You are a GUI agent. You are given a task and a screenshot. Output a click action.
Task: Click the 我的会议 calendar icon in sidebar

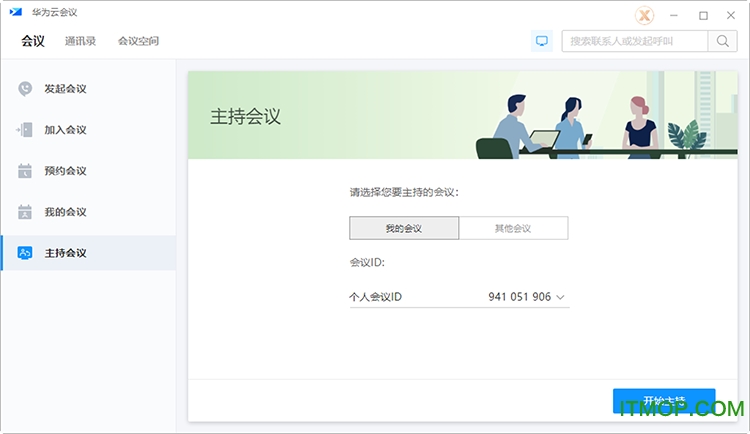click(25, 212)
